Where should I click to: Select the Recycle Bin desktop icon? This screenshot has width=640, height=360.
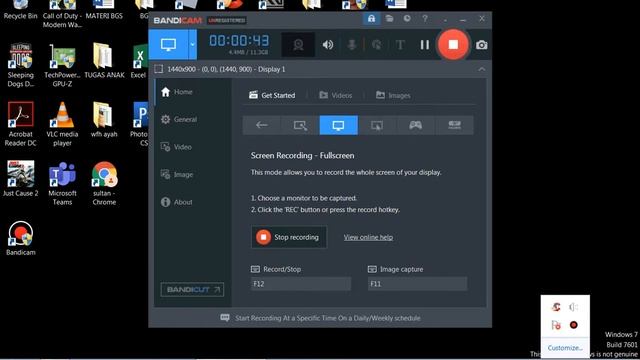pos(20,10)
